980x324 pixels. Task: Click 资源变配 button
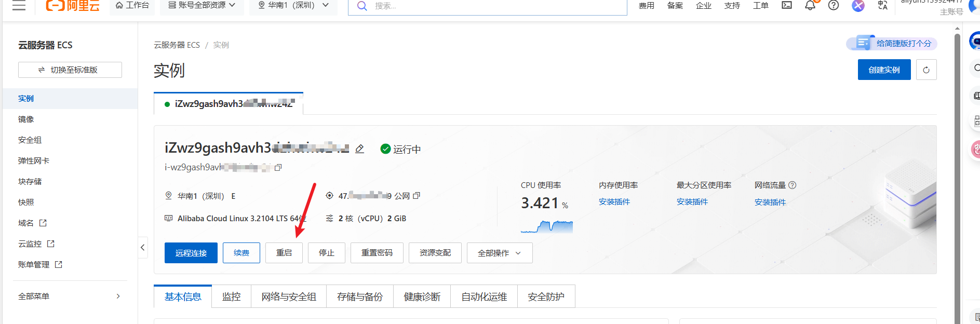point(435,253)
